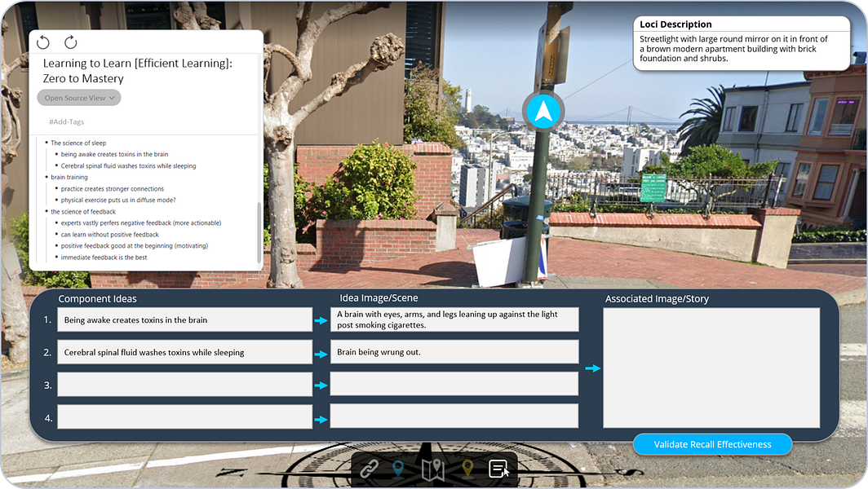The image size is (868, 489).
Task: Click arrow next to Component Idea 2
Action: (x=321, y=354)
